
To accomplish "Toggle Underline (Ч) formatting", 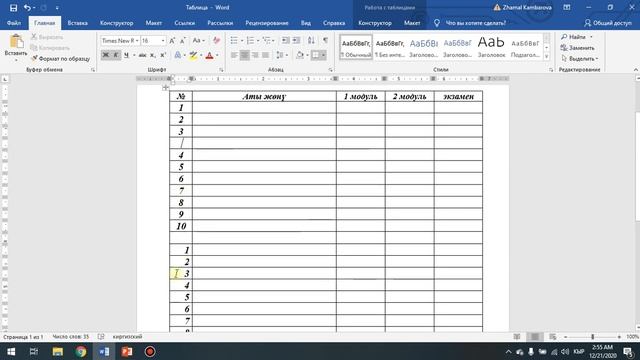I will tap(126, 55).
